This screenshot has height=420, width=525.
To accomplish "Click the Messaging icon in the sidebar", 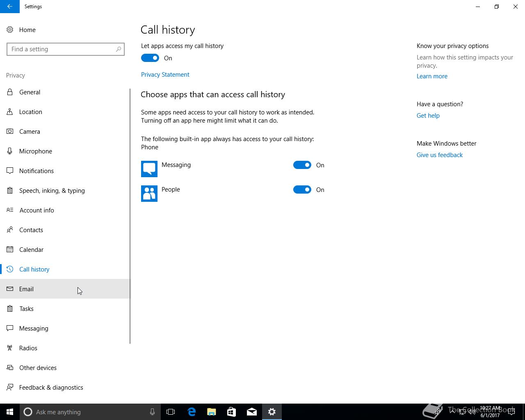I will [10, 328].
